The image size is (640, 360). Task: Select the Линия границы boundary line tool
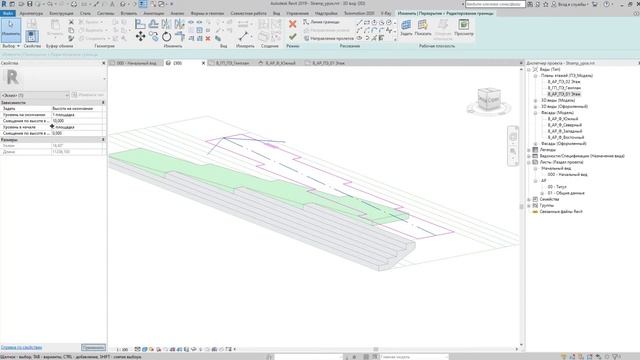pyautogui.click(x=322, y=22)
